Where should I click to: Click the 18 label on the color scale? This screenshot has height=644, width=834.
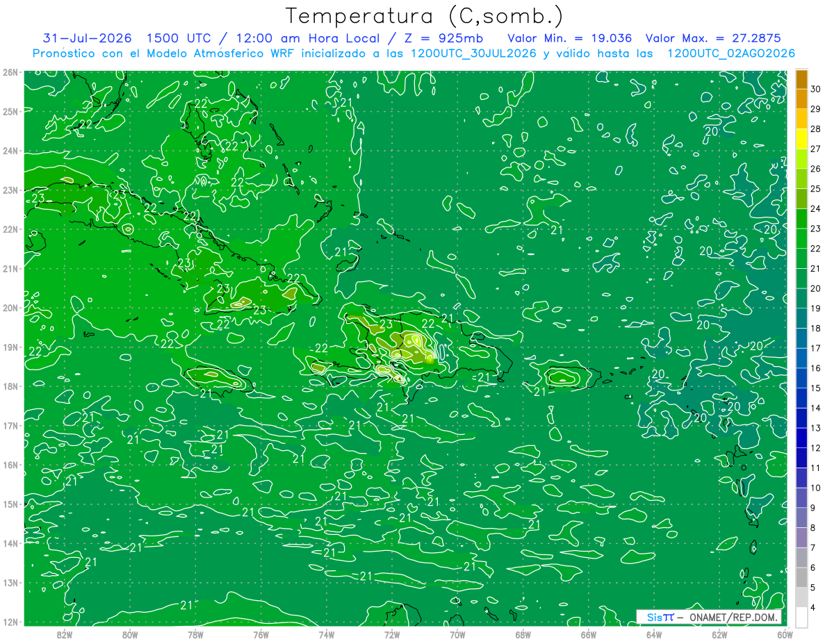click(x=815, y=329)
